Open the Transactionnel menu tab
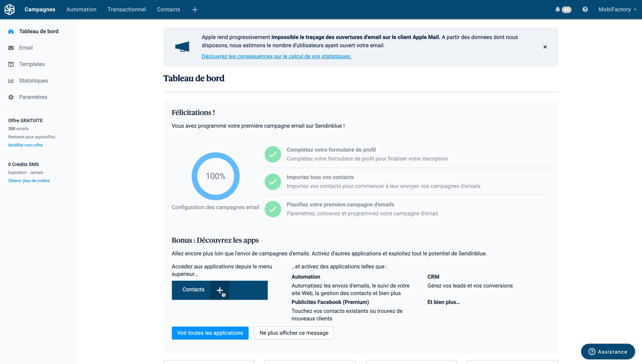 tap(127, 10)
